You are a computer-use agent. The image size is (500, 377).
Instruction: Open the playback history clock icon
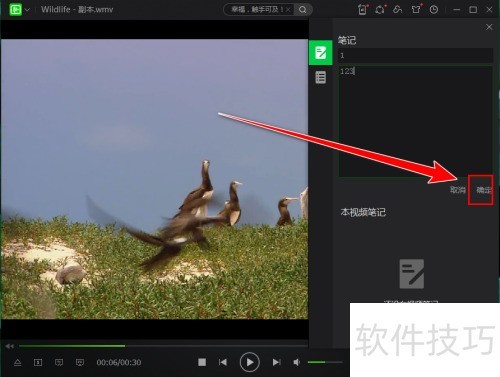tap(434, 10)
